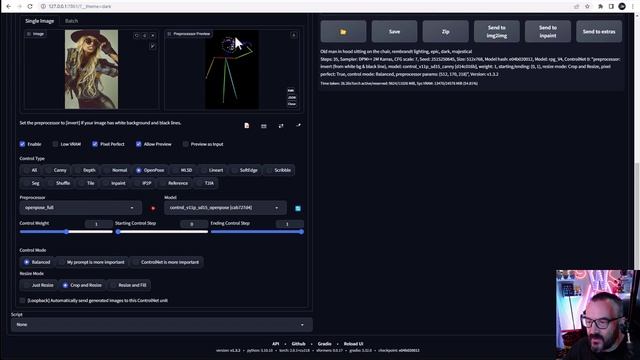
Task: Click the Zip button
Action: pos(445,31)
